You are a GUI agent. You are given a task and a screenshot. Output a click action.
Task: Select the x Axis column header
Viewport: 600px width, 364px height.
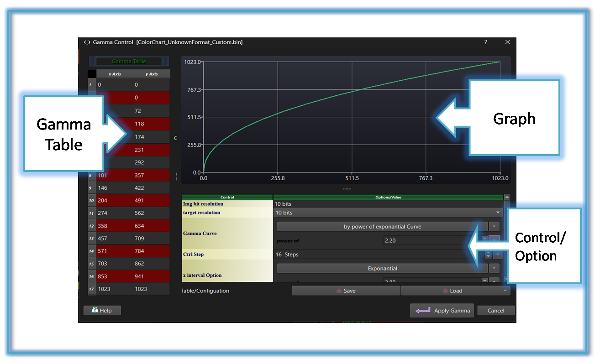coord(115,74)
